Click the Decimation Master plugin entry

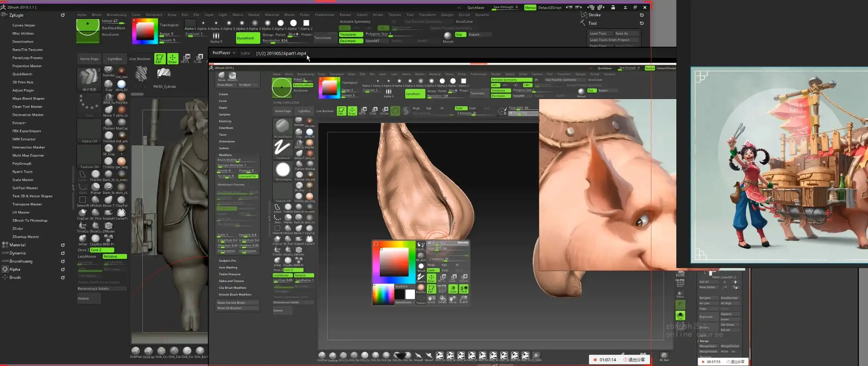coord(28,115)
